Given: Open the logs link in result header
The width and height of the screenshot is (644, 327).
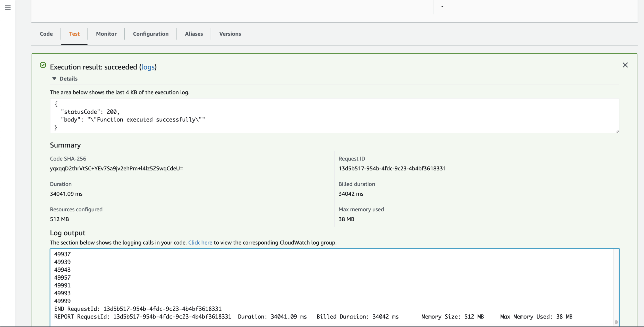Looking at the screenshot, I should pos(148,67).
